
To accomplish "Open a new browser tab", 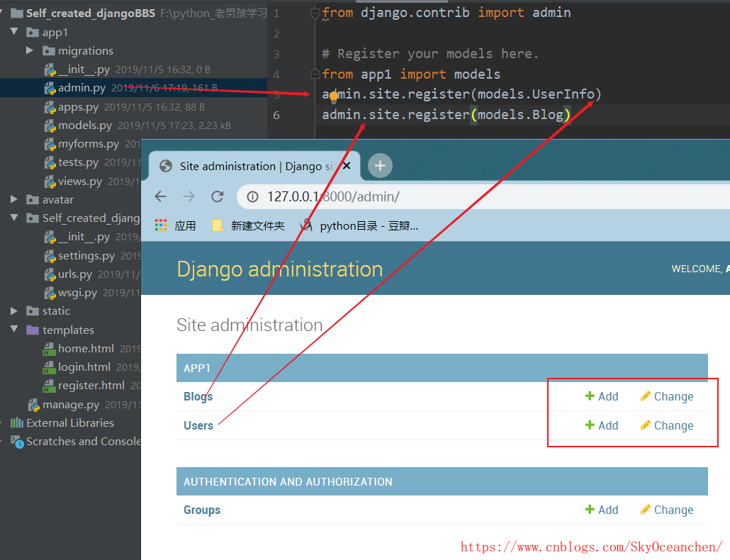I will [380, 166].
